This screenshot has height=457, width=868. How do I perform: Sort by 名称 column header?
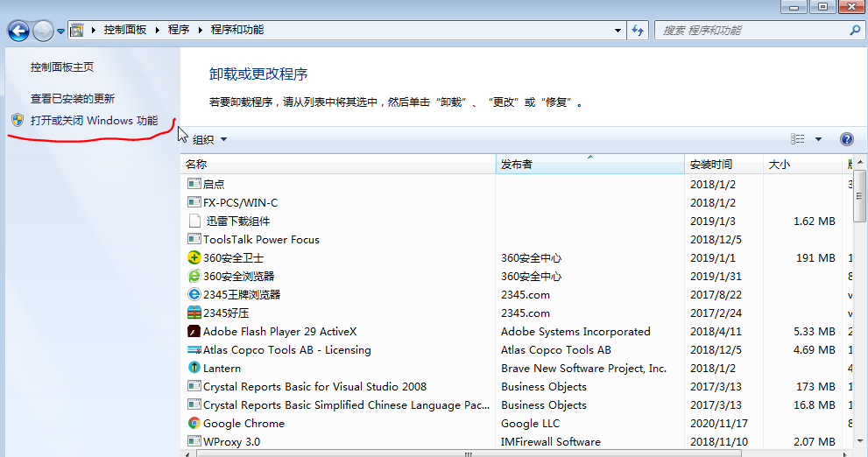coord(338,165)
